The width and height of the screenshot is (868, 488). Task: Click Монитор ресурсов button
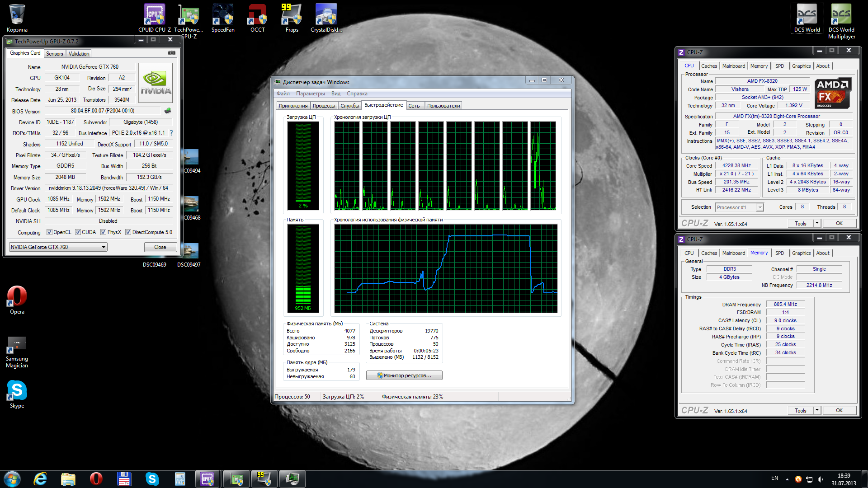[404, 375]
